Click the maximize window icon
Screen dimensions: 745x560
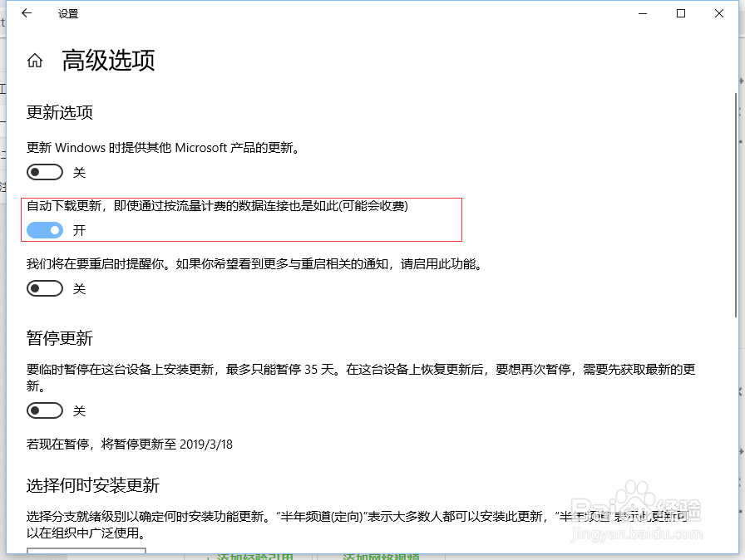(x=679, y=13)
